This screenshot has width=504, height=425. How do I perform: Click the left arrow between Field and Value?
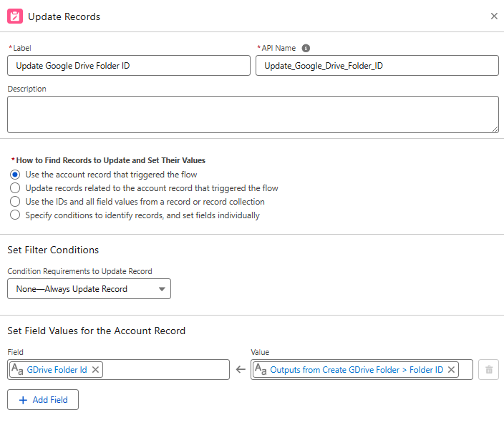click(241, 370)
